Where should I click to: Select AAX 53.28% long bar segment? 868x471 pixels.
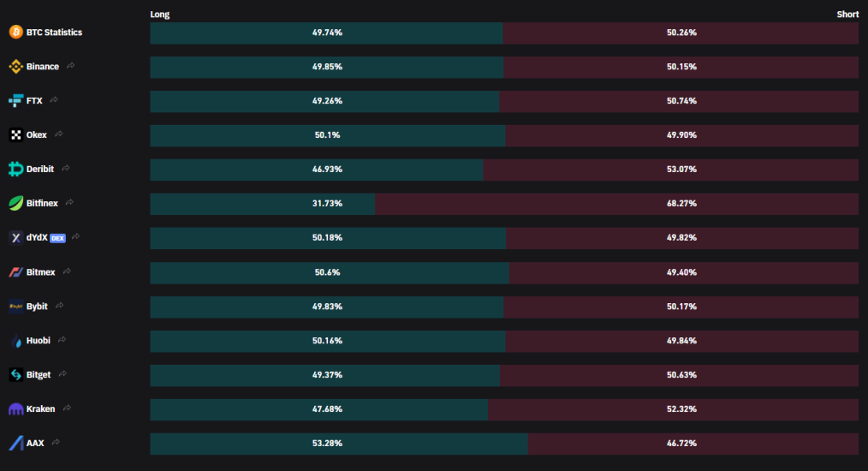tap(339, 444)
